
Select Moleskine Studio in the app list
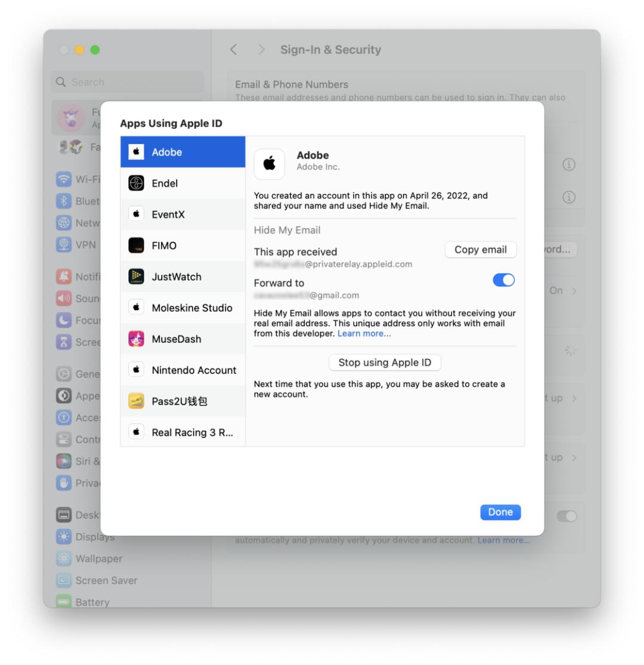click(191, 307)
